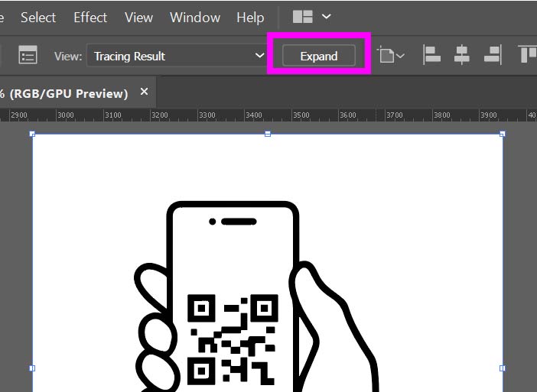Expand the Arrange Documents chevron
The width and height of the screenshot is (537, 392).
click(327, 16)
